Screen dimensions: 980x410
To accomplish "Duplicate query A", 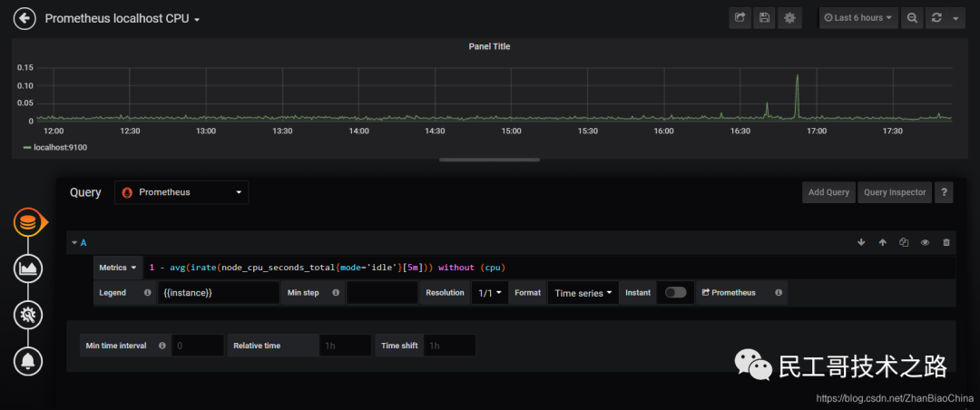I will (x=903, y=242).
